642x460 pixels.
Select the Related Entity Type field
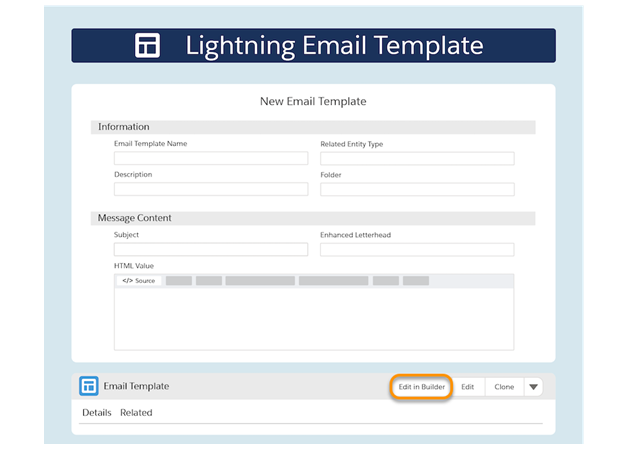click(417, 158)
